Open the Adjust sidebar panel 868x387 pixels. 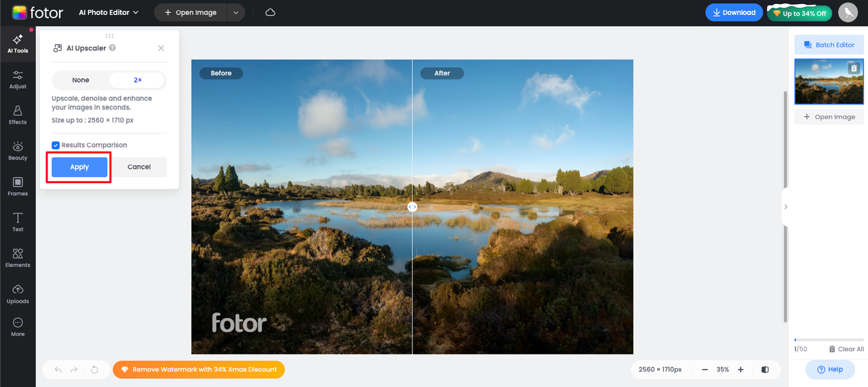(18, 79)
